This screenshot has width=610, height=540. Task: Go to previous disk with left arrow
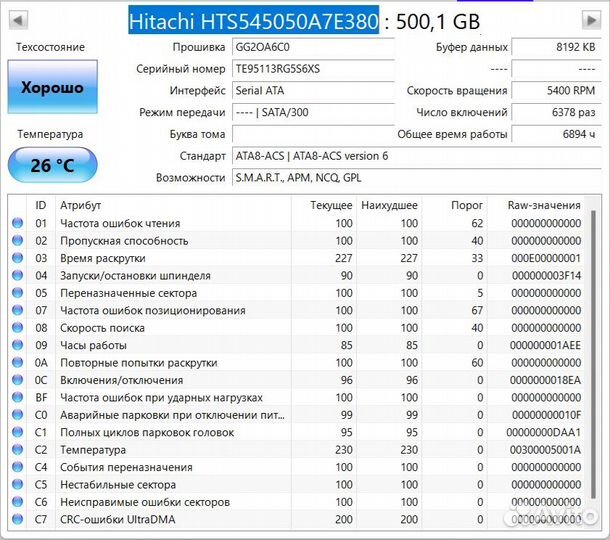[x=18, y=20]
